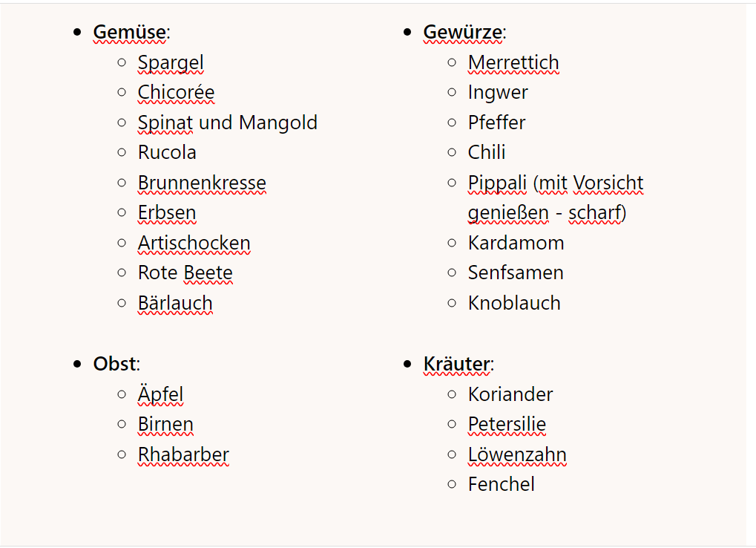756x548 pixels.
Task: Select the Artischocken entry
Action: click(x=194, y=244)
